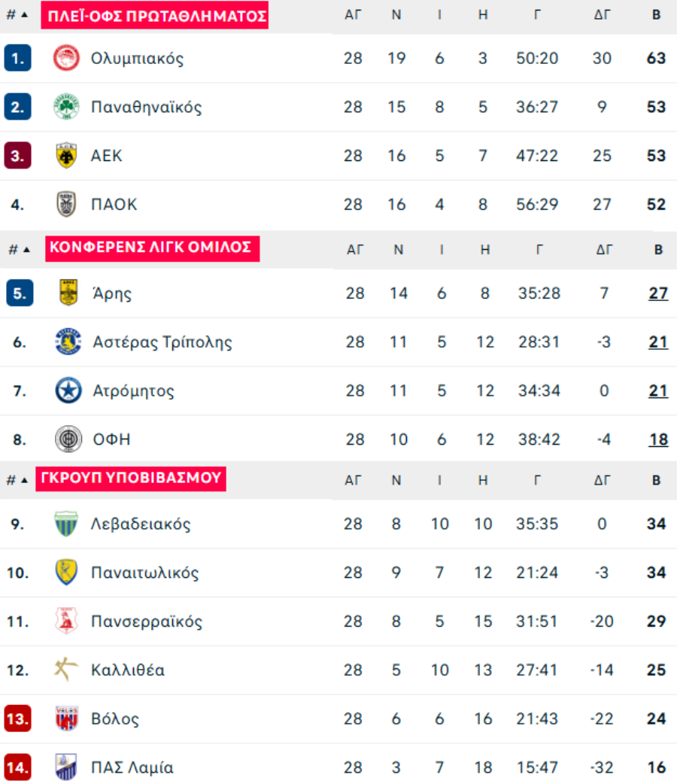Click the red position badge 14
The width and height of the screenshot is (677, 784).
[x=17, y=767]
